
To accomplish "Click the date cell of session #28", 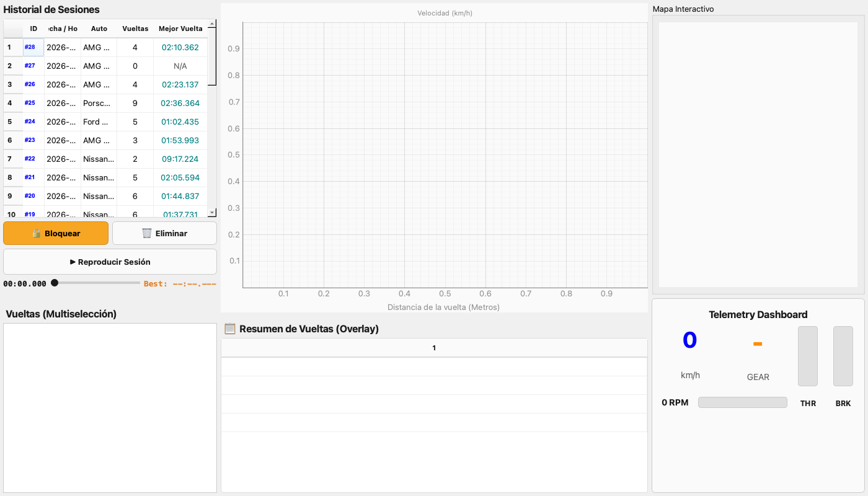I will coord(63,47).
